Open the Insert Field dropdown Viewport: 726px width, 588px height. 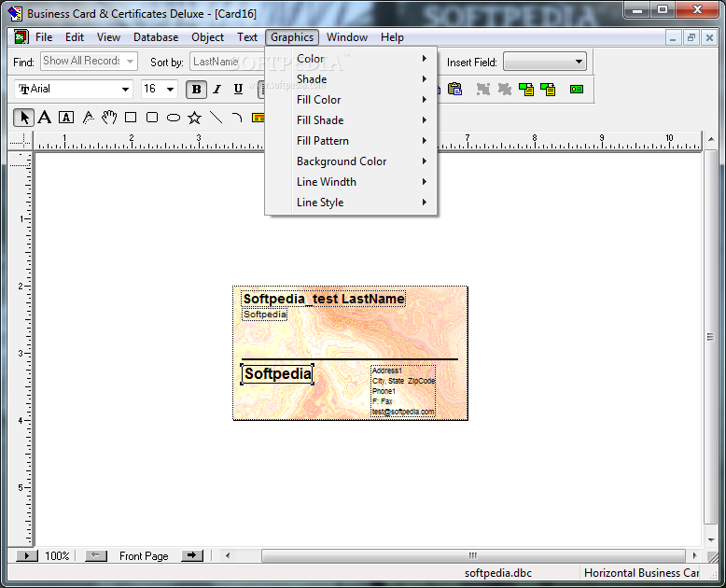[545, 61]
